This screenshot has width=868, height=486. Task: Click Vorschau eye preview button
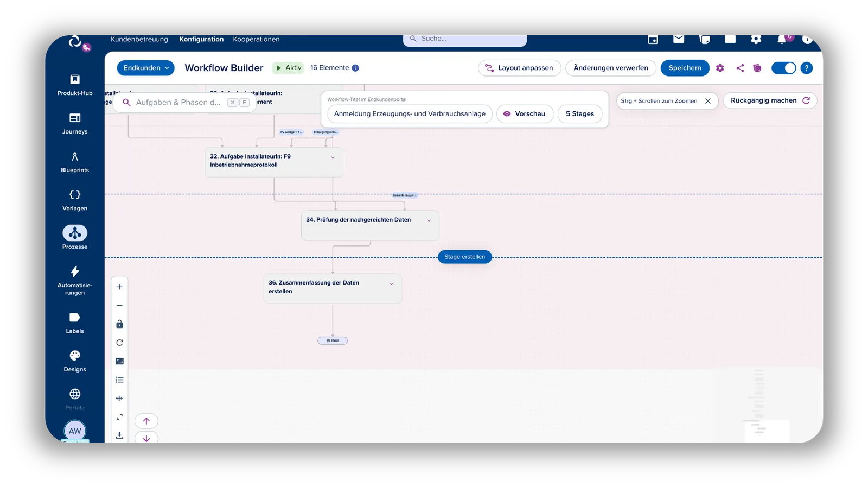point(525,114)
